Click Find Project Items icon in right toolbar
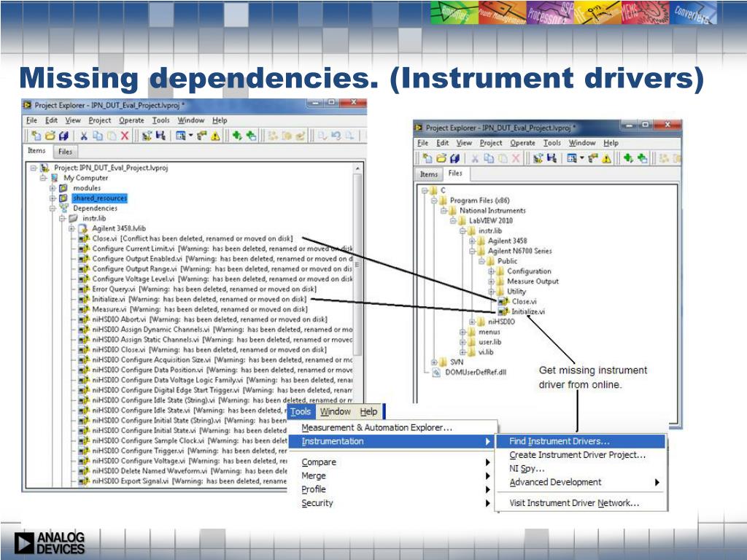747x560 pixels. pyautogui.click(x=593, y=158)
